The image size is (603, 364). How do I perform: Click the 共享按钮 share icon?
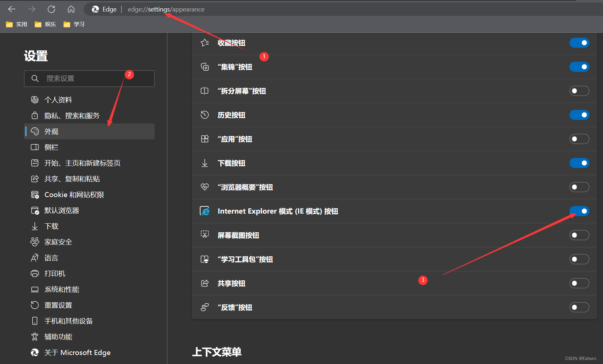pos(205,283)
